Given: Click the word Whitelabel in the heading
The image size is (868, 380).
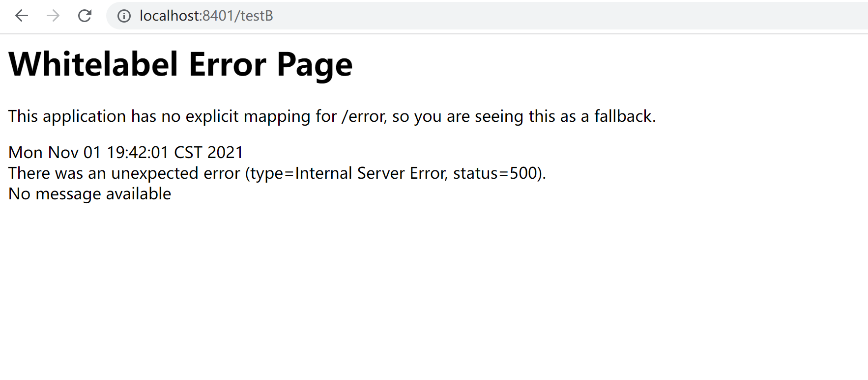Looking at the screenshot, I should click(93, 64).
